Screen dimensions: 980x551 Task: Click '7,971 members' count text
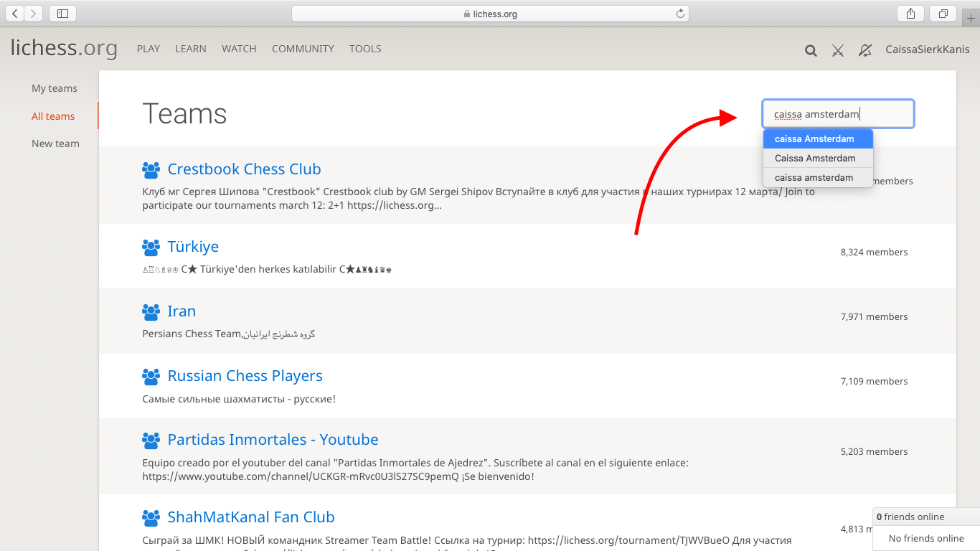pyautogui.click(x=874, y=316)
